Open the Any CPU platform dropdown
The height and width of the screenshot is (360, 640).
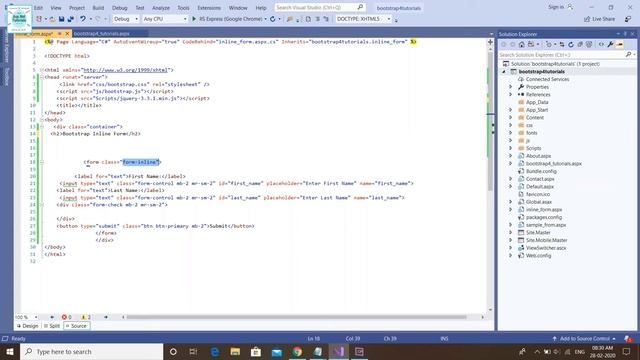click(165, 19)
